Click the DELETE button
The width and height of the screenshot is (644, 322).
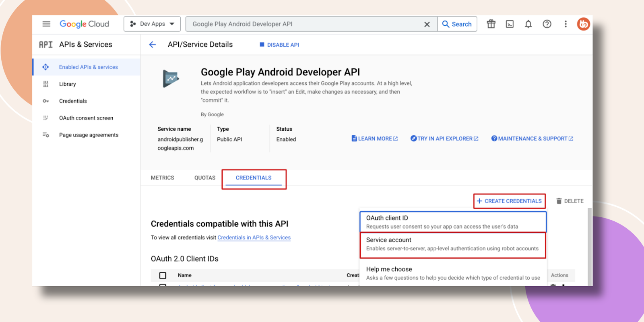[x=570, y=201]
